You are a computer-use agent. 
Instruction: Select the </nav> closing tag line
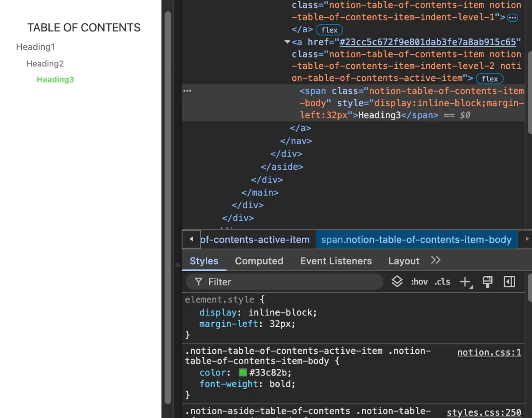pos(296,141)
